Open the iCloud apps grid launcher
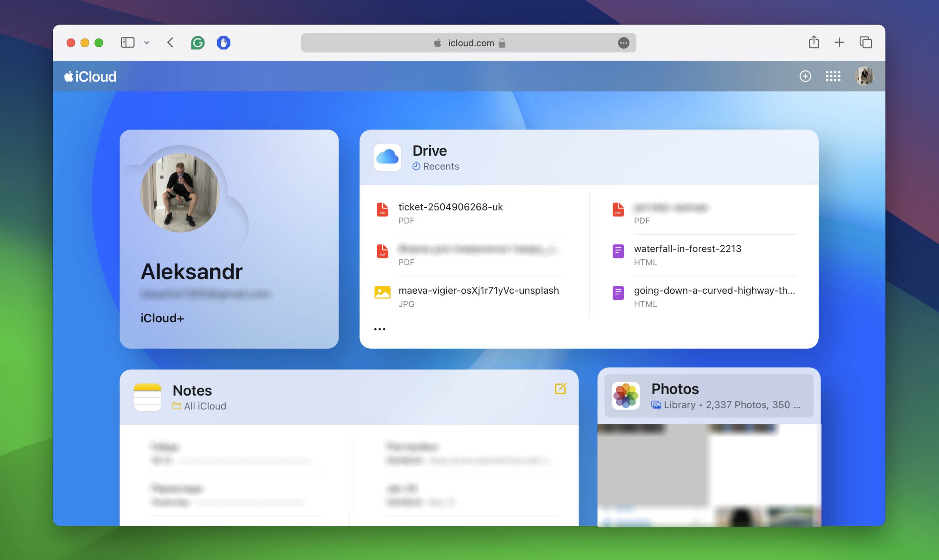This screenshot has height=560, width=939. pyautogui.click(x=833, y=76)
